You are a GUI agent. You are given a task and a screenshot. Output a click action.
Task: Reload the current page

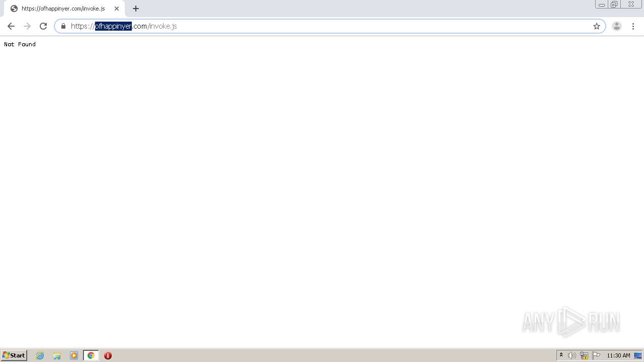coord(43,26)
